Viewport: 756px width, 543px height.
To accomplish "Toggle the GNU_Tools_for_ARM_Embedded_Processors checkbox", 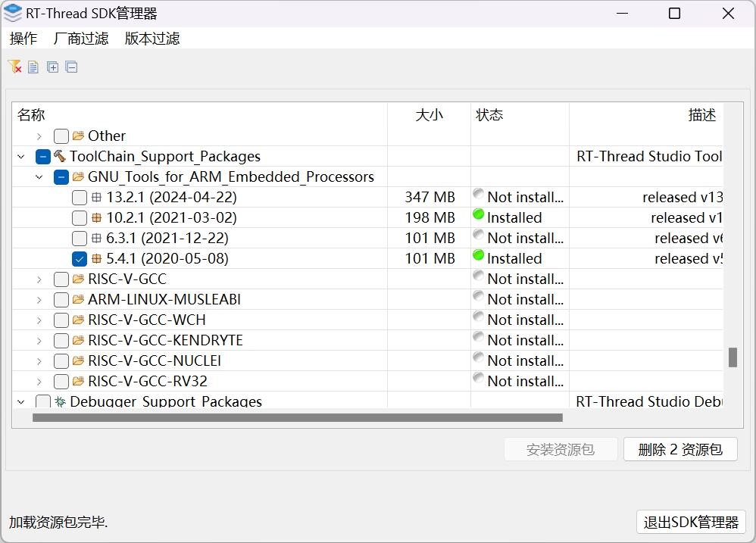I will tap(61, 177).
